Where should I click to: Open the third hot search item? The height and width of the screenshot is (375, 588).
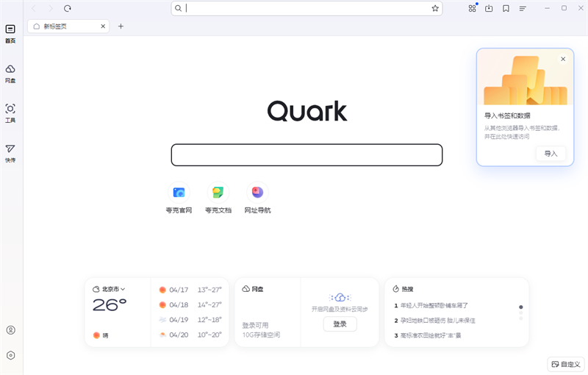pyautogui.click(x=428, y=335)
